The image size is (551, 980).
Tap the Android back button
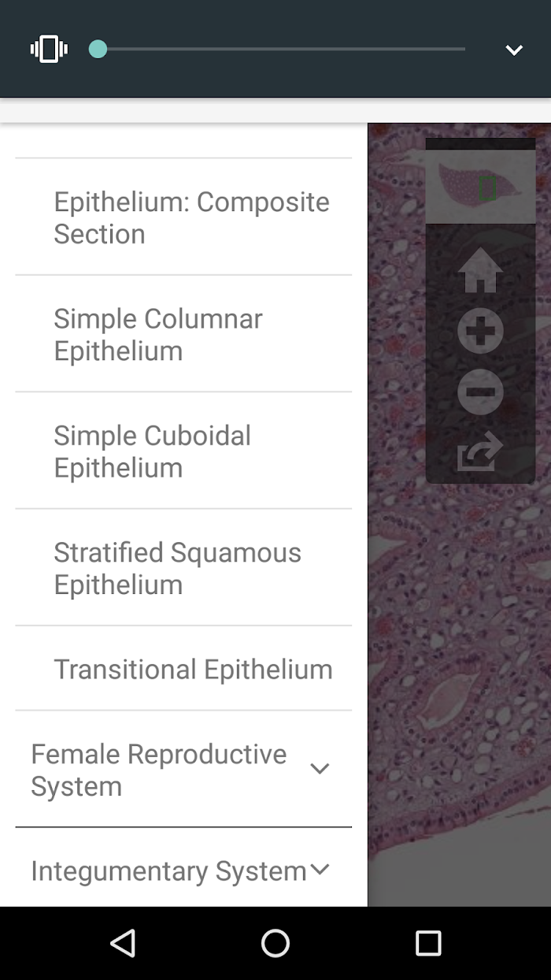click(123, 943)
